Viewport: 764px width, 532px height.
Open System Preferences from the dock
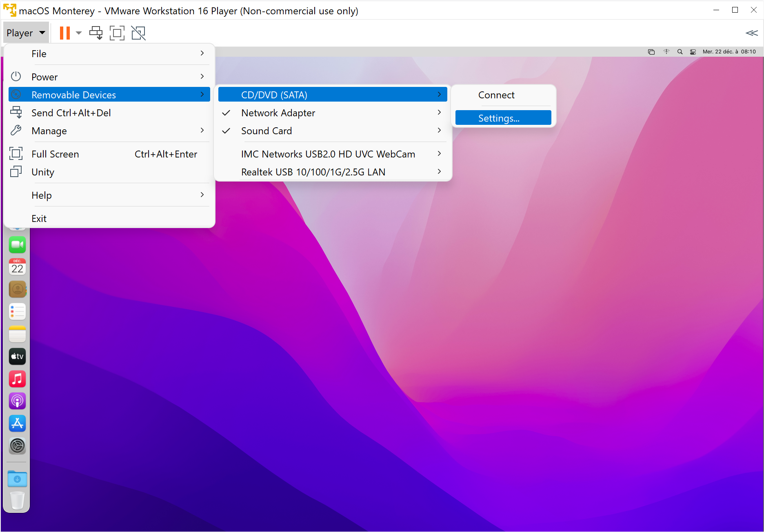17,446
